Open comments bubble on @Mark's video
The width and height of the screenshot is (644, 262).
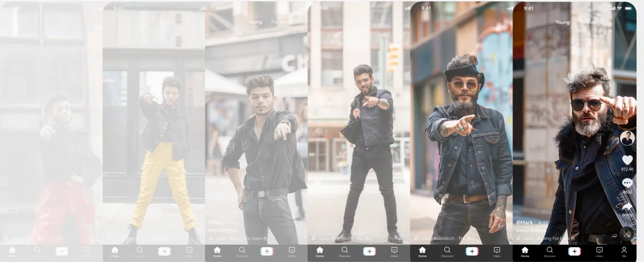click(x=627, y=183)
